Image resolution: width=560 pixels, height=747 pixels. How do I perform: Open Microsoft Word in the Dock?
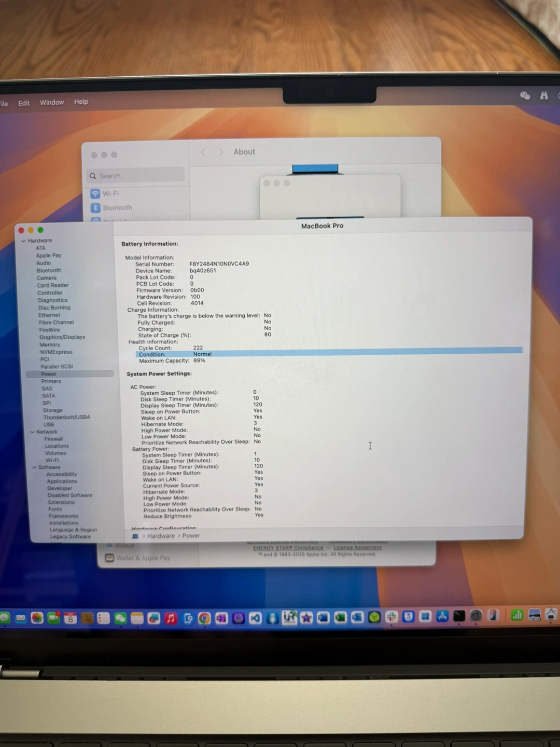click(x=323, y=617)
